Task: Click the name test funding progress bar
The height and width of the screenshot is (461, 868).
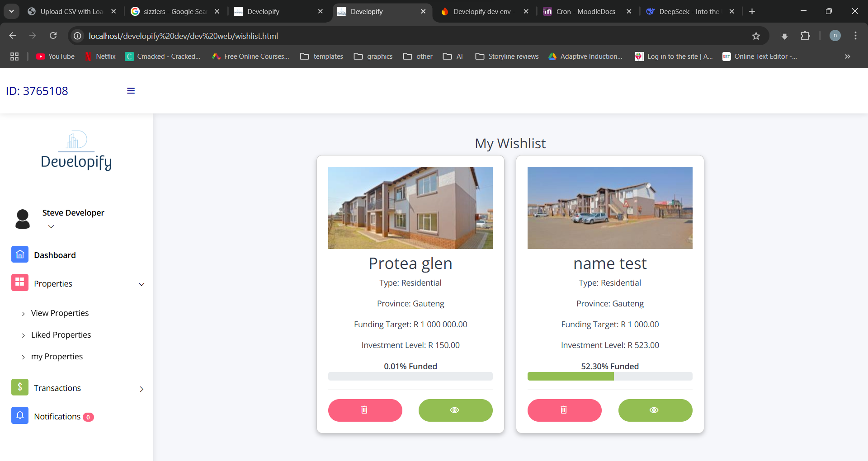Action: [x=609, y=376]
